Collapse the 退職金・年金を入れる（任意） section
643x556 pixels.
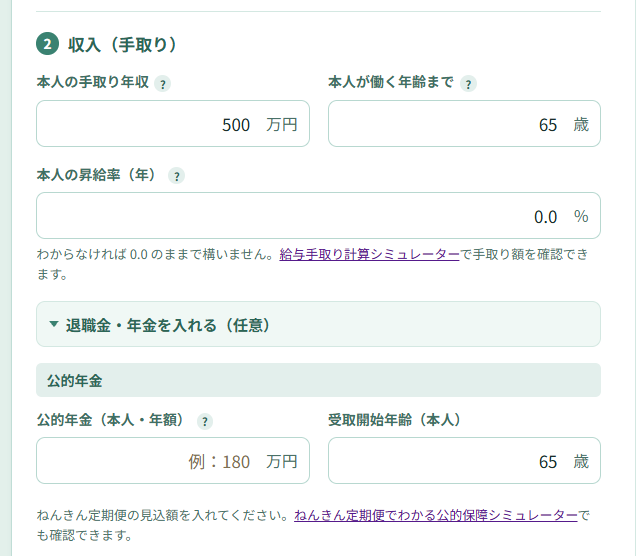click(x=318, y=324)
